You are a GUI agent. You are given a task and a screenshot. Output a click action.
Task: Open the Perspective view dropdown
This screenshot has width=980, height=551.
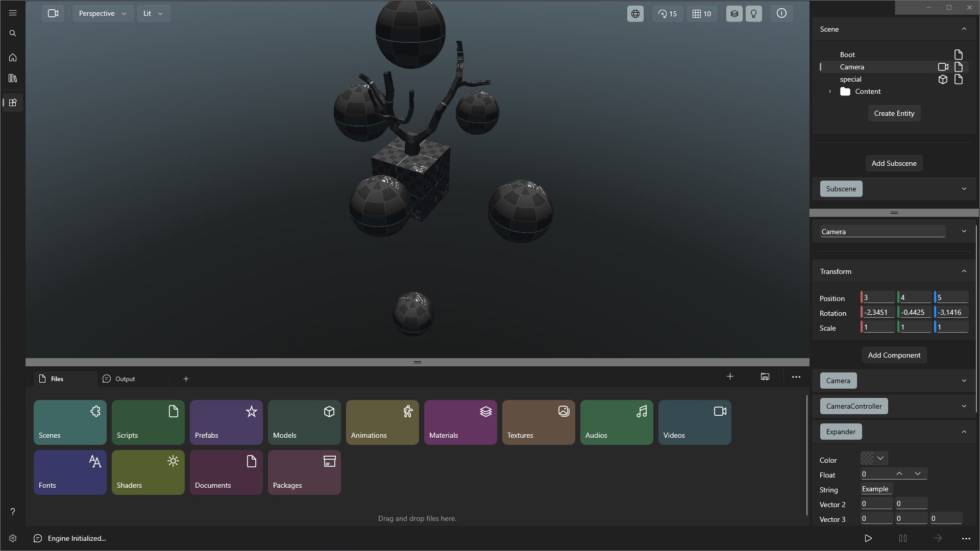103,13
